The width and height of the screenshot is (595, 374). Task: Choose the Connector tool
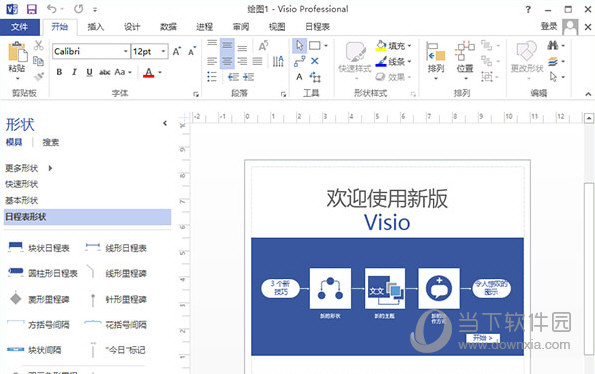click(x=299, y=61)
